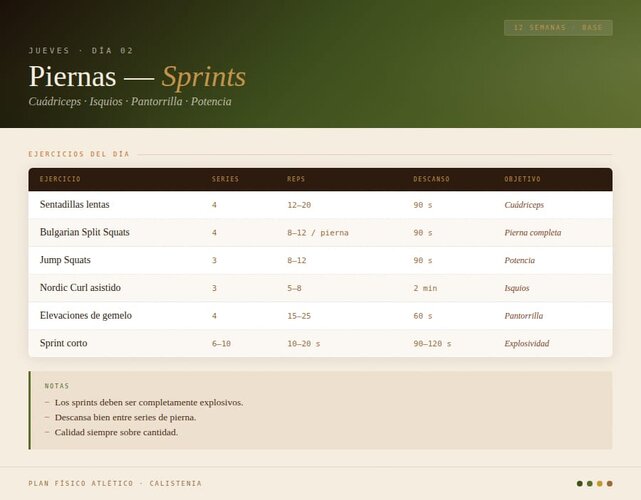Click objective 'Pantorrilla' in table row
The height and width of the screenshot is (500, 641).
tap(524, 316)
